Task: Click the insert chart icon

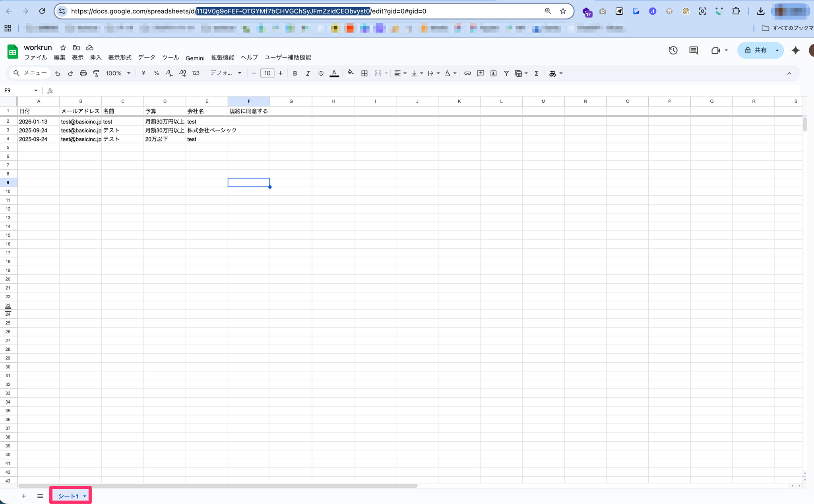Action: (493, 73)
